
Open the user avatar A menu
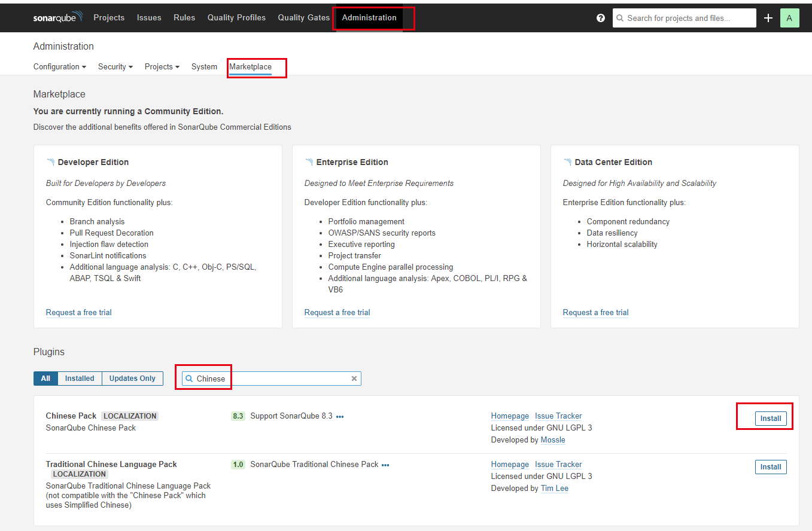click(x=790, y=18)
